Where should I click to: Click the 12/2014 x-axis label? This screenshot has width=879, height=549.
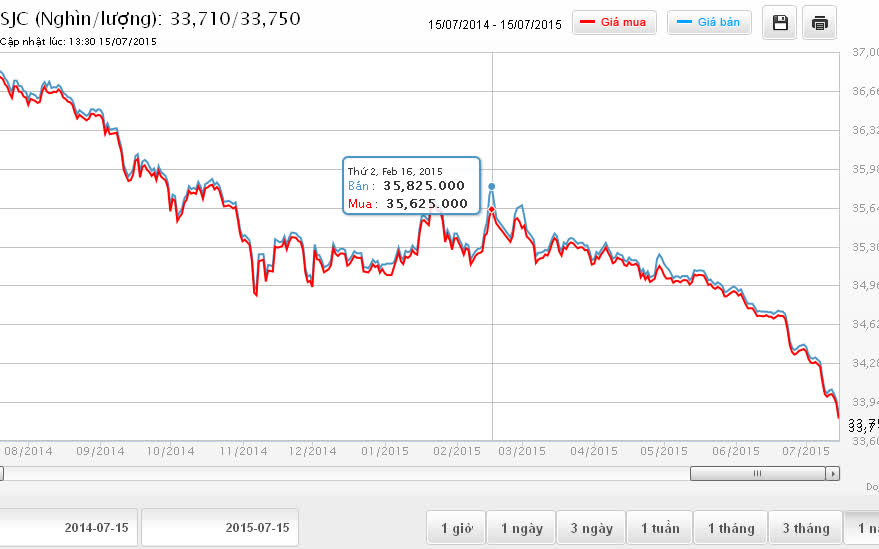pyautogui.click(x=312, y=451)
